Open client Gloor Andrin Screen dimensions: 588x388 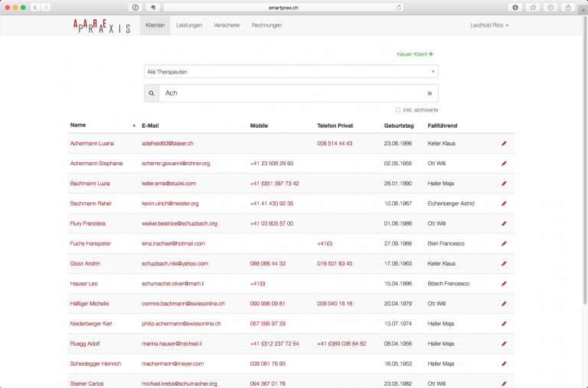(x=85, y=263)
